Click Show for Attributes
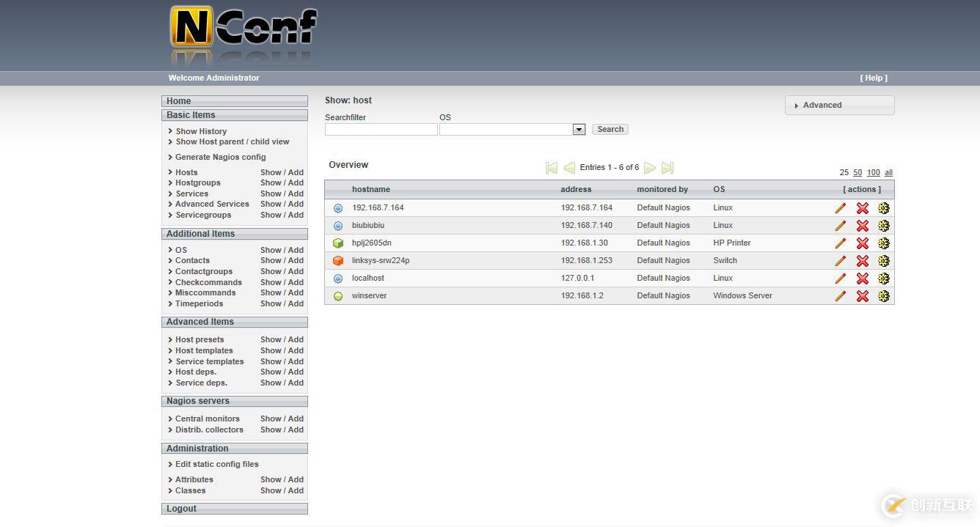 coord(271,479)
